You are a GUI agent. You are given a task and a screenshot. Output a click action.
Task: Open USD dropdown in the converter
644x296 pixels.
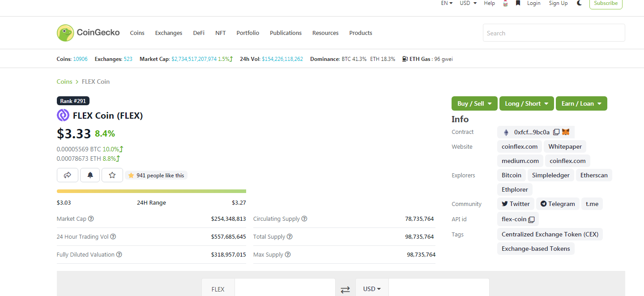(372, 289)
